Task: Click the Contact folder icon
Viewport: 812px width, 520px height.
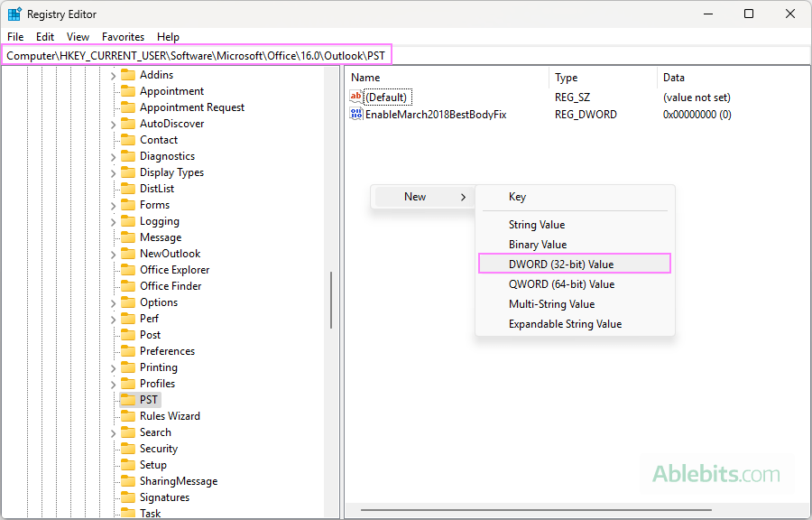Action: click(x=128, y=140)
